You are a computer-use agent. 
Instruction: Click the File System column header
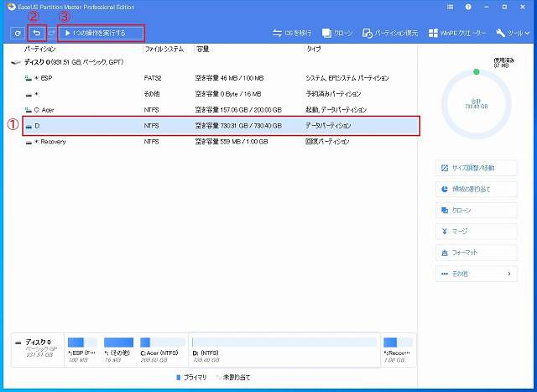[164, 49]
